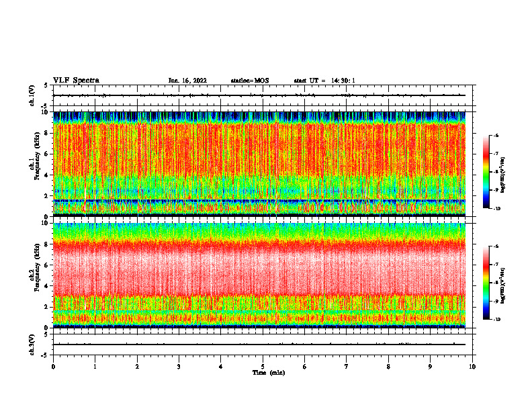This screenshot has width=532, height=411.
Task: Click the time axis tick label "8"
Action: click(x=388, y=367)
